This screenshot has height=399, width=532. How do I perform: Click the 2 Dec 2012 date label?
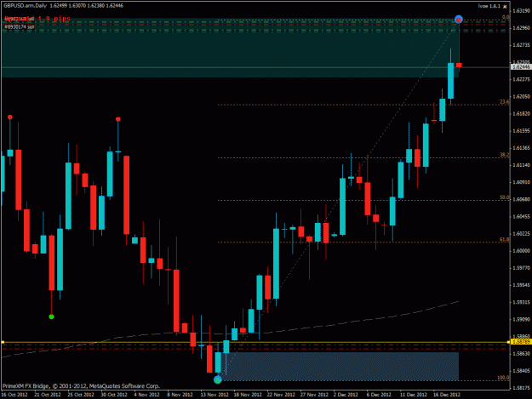point(346,395)
